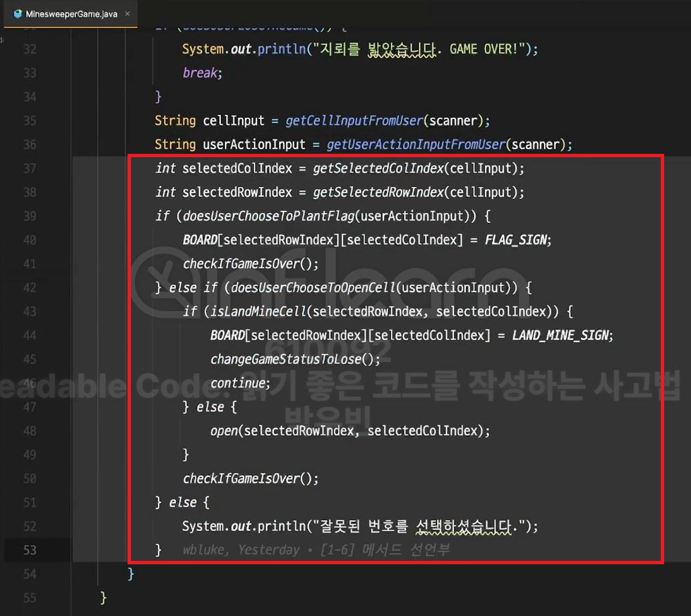Select the MinesweeperGame.java editor tab
The height and width of the screenshot is (616, 691).
click(x=71, y=13)
